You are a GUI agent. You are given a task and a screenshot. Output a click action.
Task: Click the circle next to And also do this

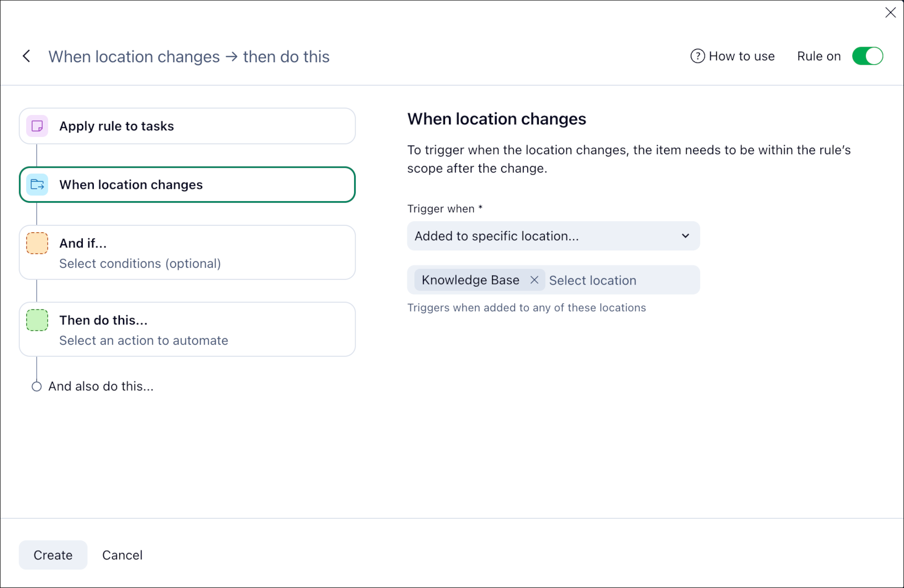click(x=37, y=386)
